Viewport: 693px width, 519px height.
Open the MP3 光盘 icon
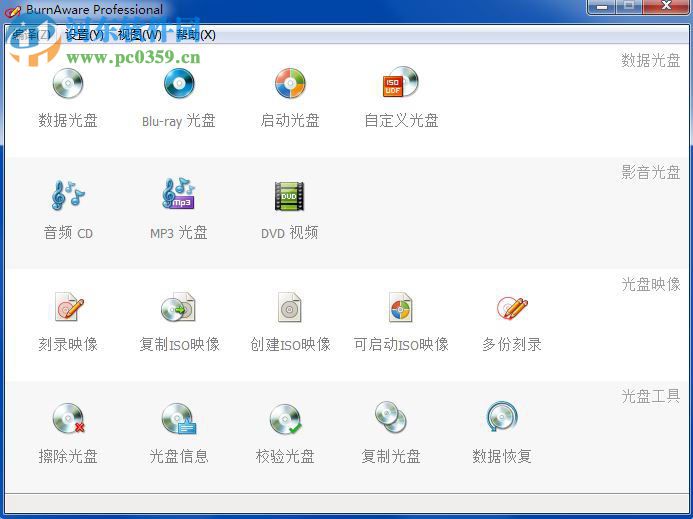pos(179,194)
